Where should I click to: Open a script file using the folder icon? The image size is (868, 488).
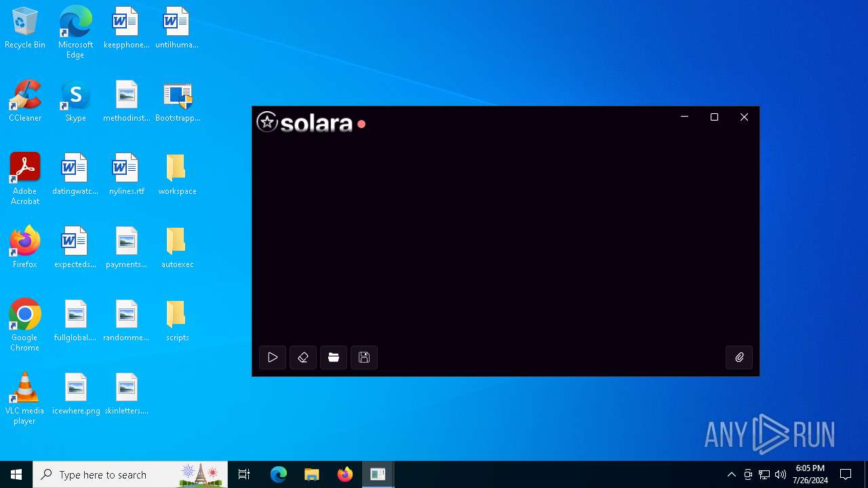pyautogui.click(x=334, y=357)
